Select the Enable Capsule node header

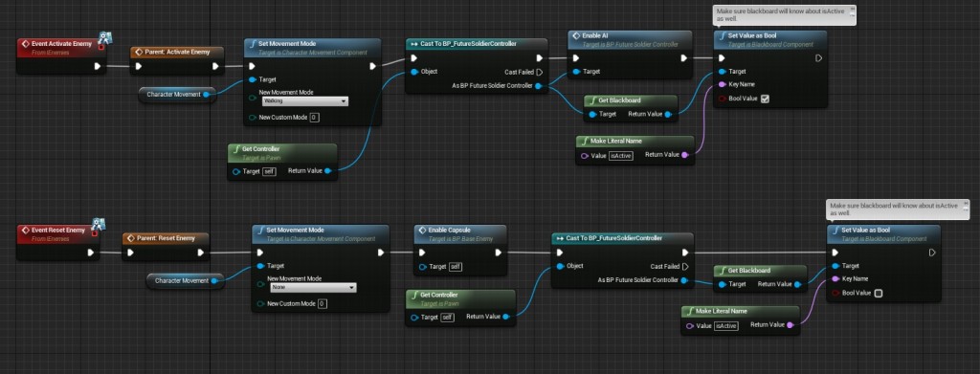460,234
